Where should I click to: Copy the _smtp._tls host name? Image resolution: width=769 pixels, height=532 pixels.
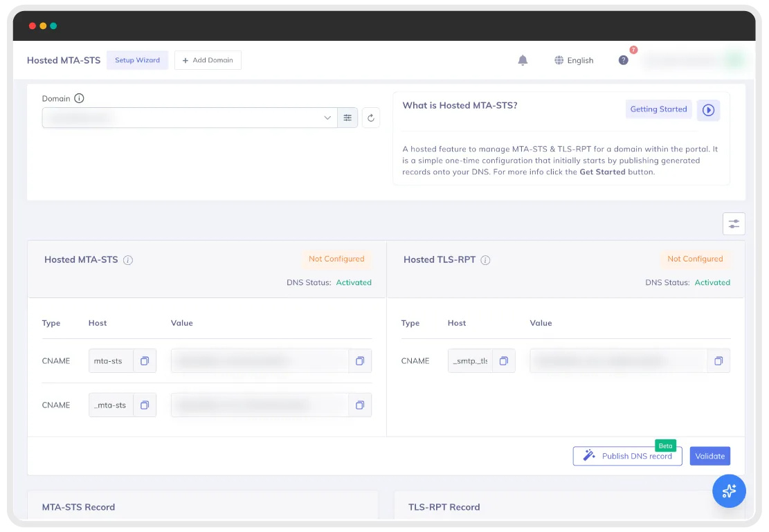point(504,361)
